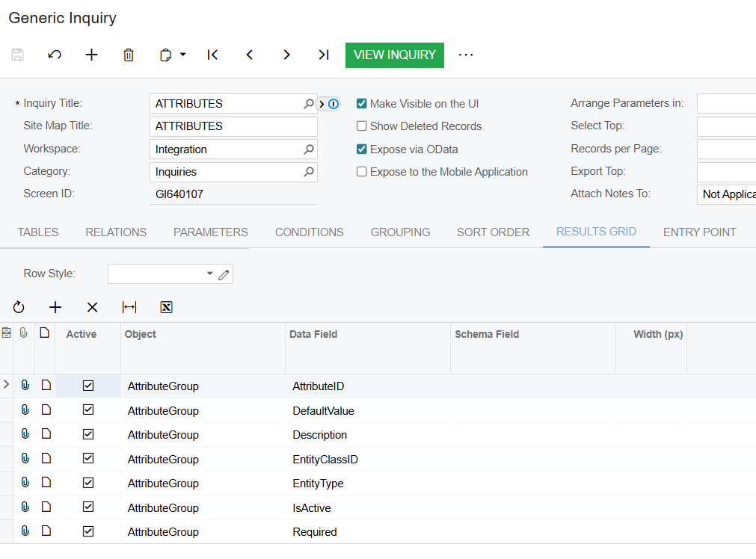756x559 pixels.
Task: Click the Delete trash can icon
Action: coord(129,55)
